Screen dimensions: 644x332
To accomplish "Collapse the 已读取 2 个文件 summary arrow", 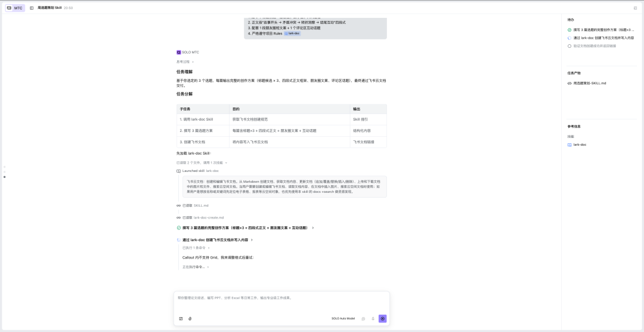I will (226, 163).
